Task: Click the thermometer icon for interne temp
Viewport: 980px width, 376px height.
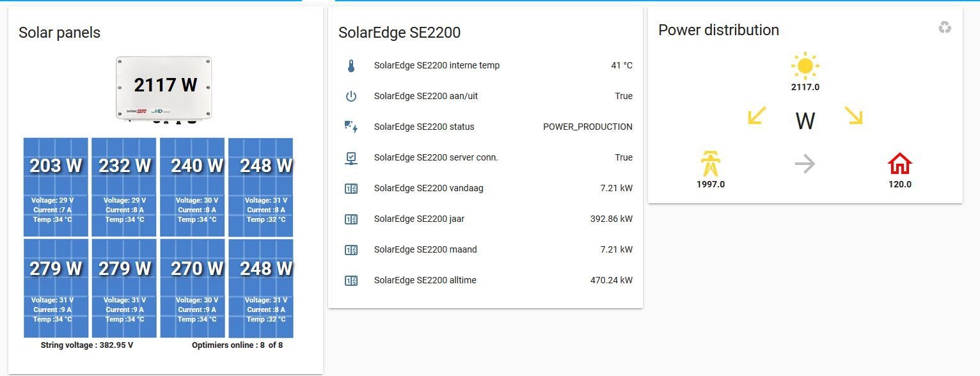Action: click(351, 66)
